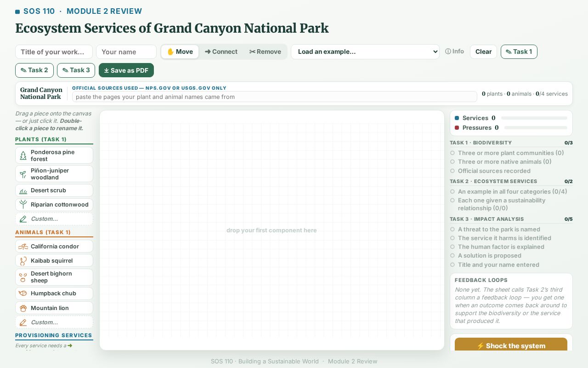588x368 pixels.
Task: Click the Pressures progress bar
Action: click(x=536, y=128)
